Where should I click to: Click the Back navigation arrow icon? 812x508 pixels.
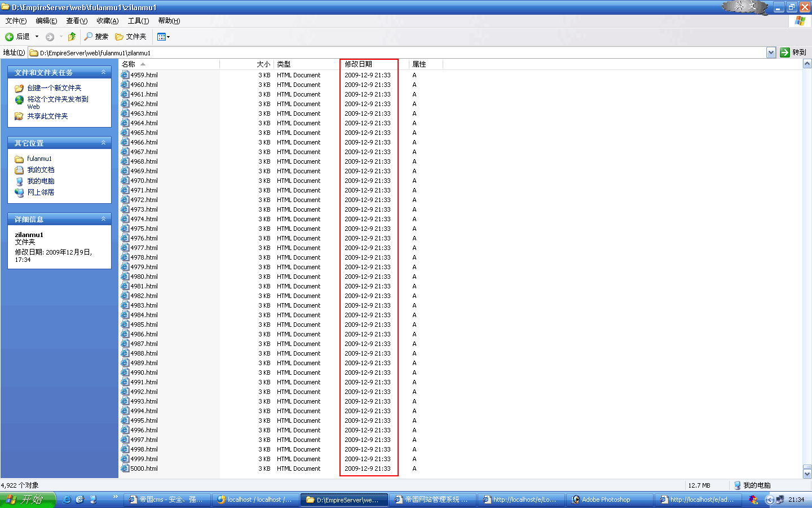[x=10, y=37]
